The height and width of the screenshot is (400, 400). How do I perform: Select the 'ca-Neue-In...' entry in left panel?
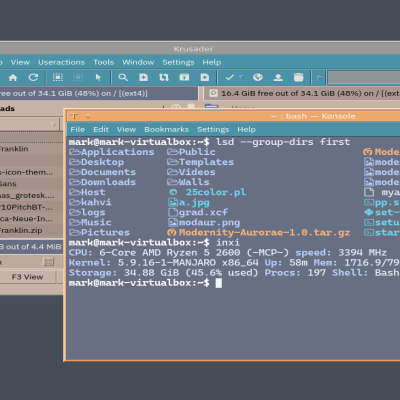click(x=26, y=219)
